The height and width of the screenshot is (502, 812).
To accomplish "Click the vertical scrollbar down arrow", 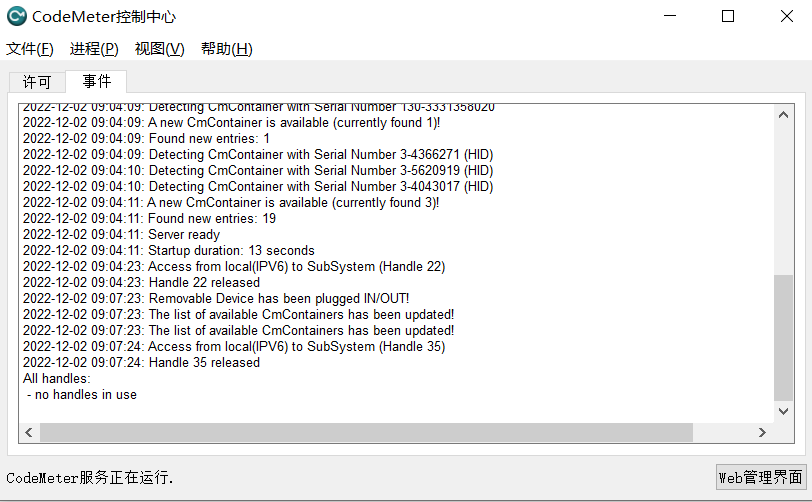I will click(784, 411).
